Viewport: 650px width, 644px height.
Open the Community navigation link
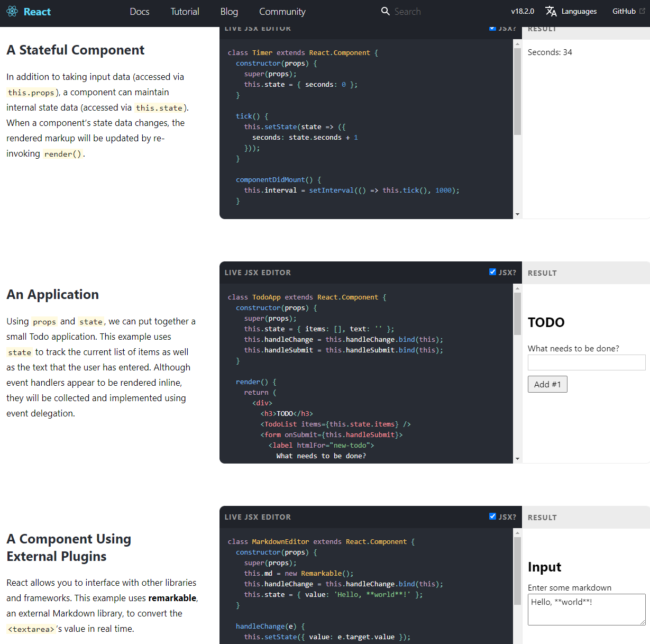click(x=282, y=12)
